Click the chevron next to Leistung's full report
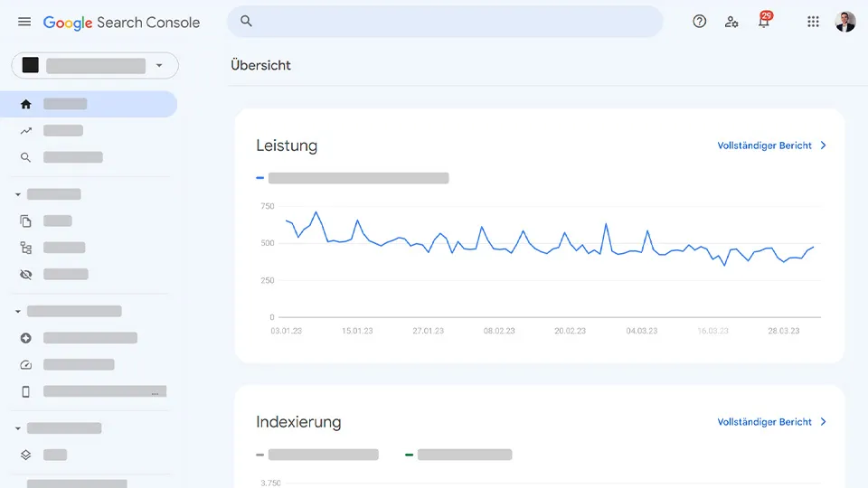Image resolution: width=868 pixels, height=488 pixels. click(x=823, y=145)
